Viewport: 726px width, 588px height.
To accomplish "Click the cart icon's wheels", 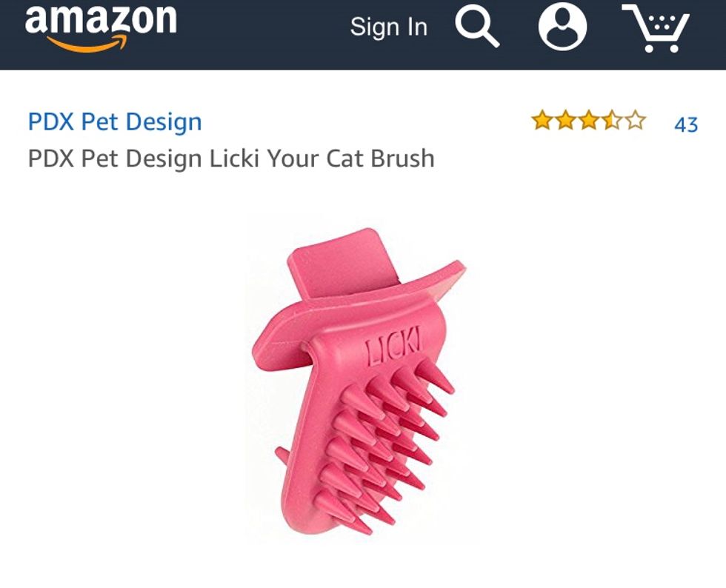I will [x=662, y=47].
